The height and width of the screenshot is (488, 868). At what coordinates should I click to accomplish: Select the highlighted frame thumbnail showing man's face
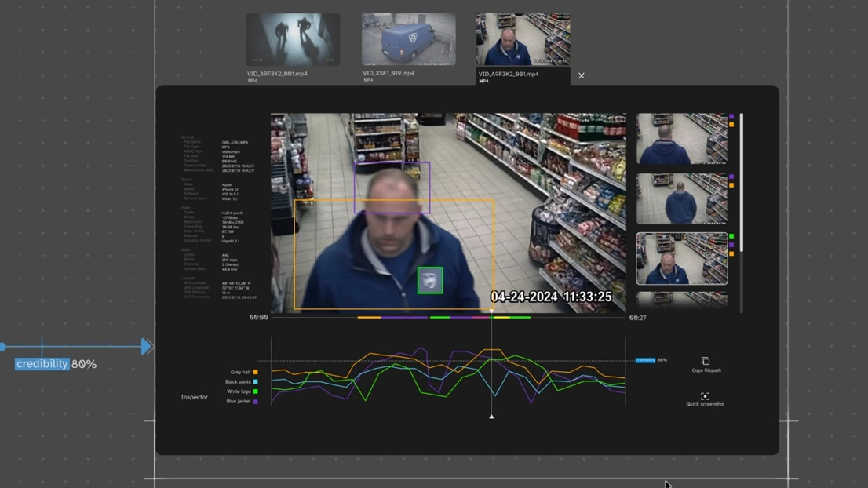pos(681,258)
